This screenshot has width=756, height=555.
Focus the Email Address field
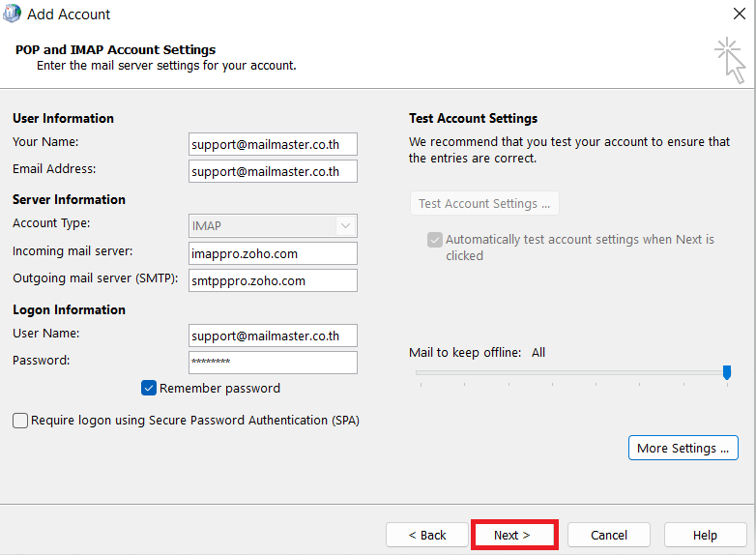point(273,172)
